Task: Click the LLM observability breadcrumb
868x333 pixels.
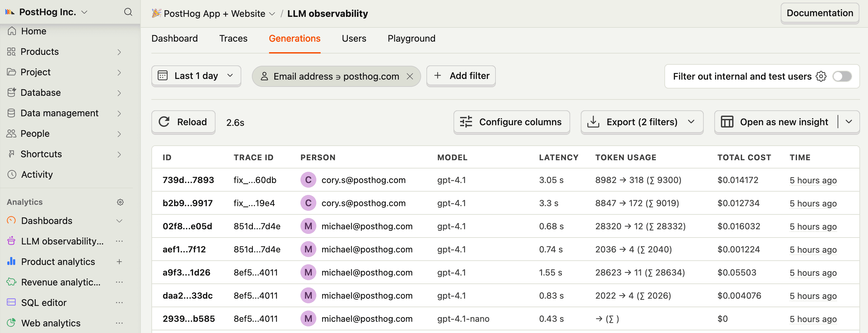Action: click(x=328, y=14)
